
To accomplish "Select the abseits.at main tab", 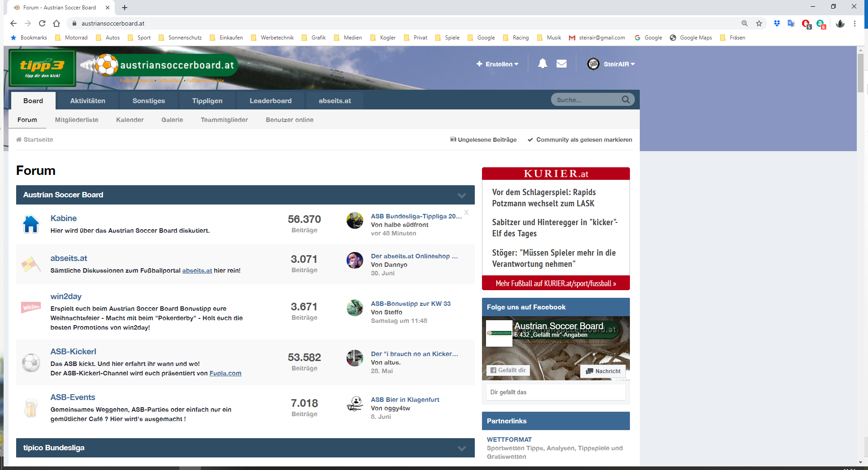I will 335,101.
